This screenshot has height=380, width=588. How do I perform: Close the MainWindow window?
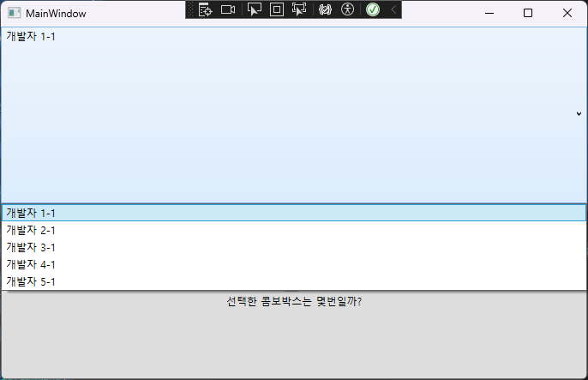click(567, 13)
